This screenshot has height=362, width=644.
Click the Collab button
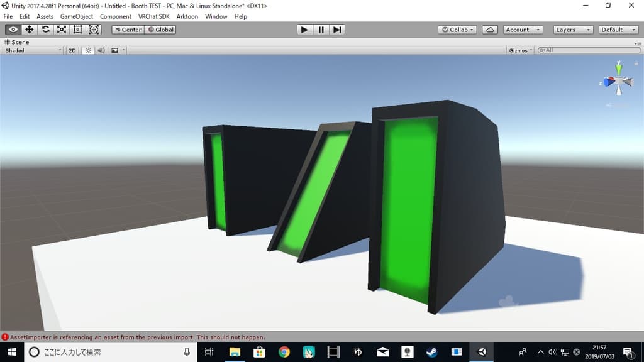click(x=457, y=30)
